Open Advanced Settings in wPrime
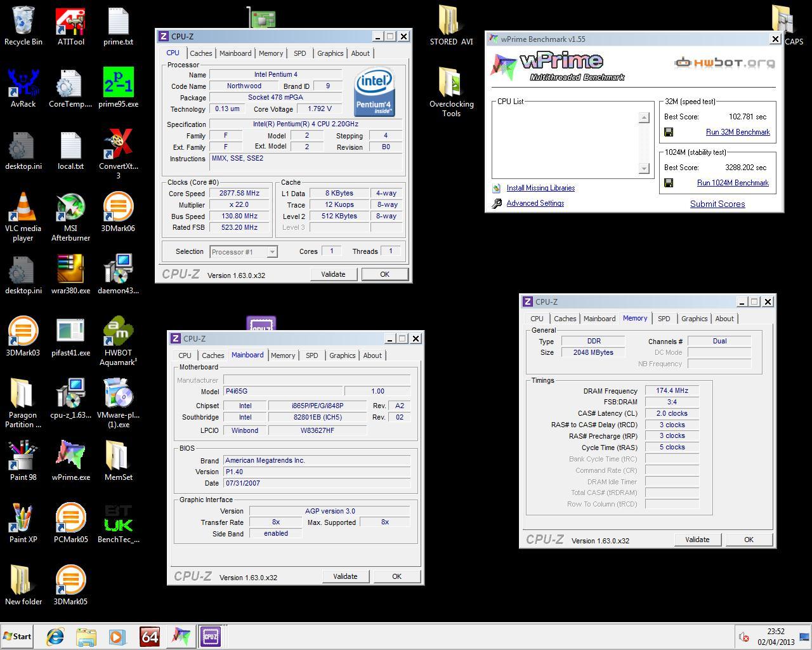812x650 pixels. [535, 203]
